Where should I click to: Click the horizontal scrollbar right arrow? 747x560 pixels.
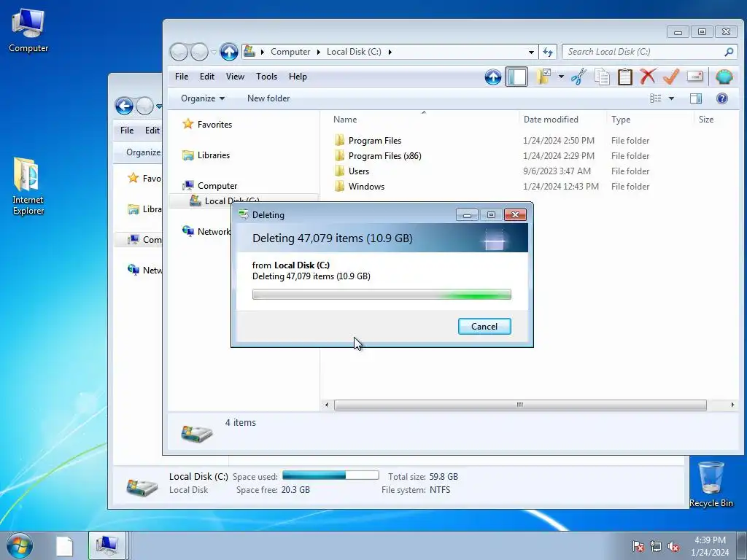[732, 405]
